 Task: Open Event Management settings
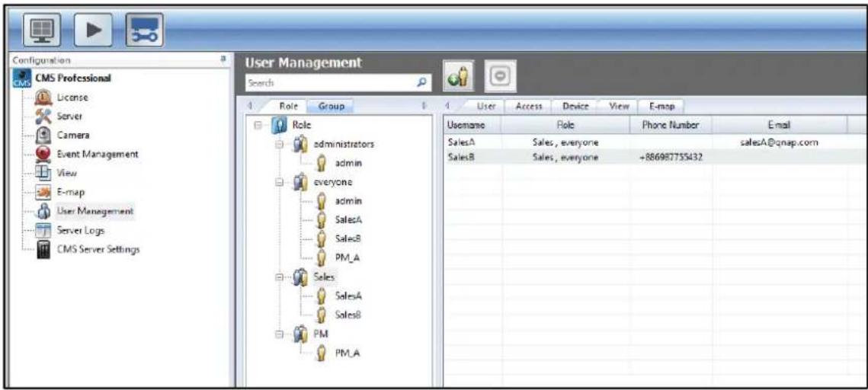tap(96, 155)
